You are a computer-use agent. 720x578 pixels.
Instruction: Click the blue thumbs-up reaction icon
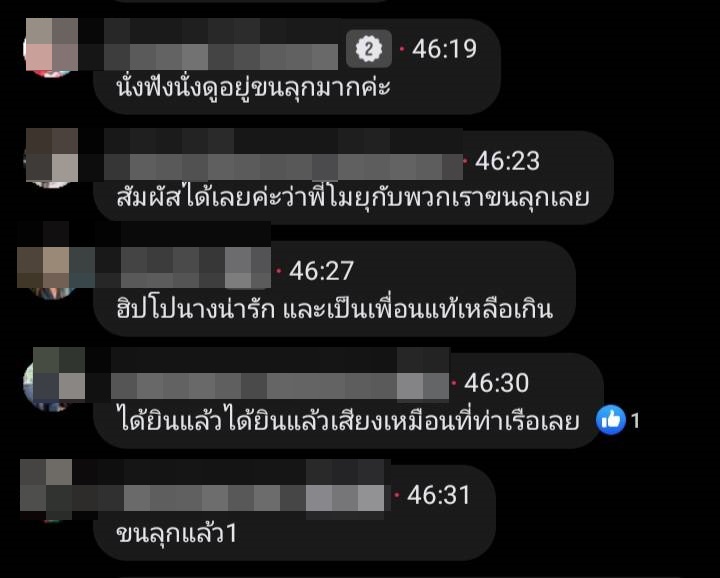(x=611, y=420)
